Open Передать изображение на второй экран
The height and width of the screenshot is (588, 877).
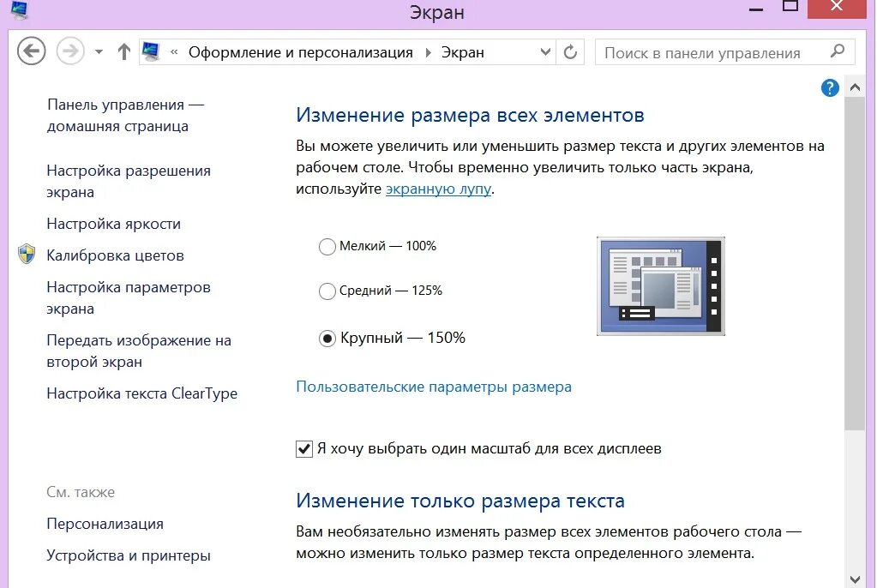139,351
